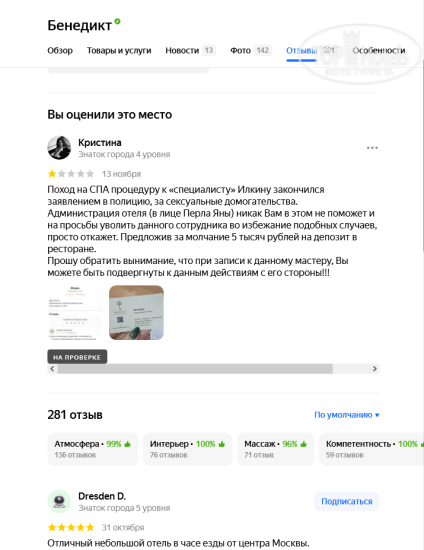Click Dresden D.'s avatar icon
This screenshot has width=424, height=550.
tap(59, 501)
